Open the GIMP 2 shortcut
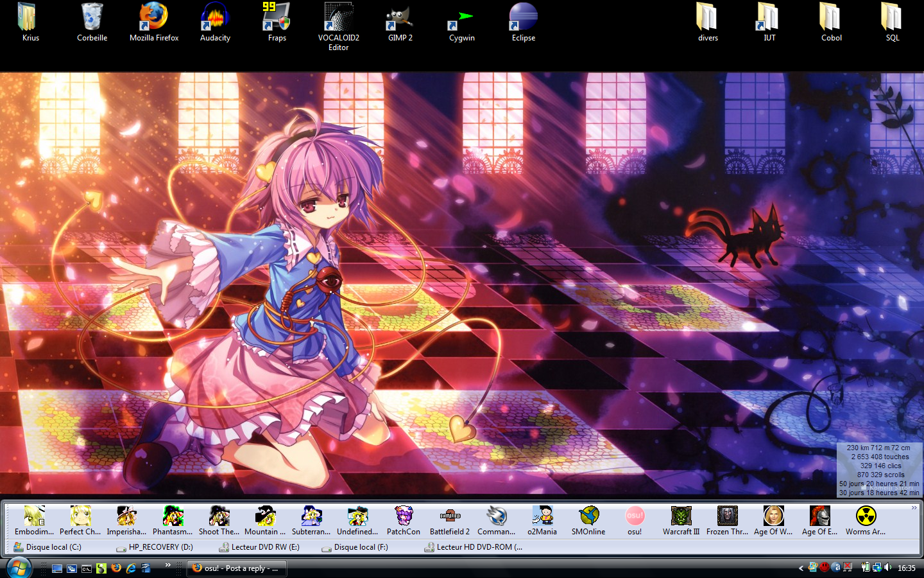Image resolution: width=924 pixels, height=578 pixels. pyautogui.click(x=400, y=23)
